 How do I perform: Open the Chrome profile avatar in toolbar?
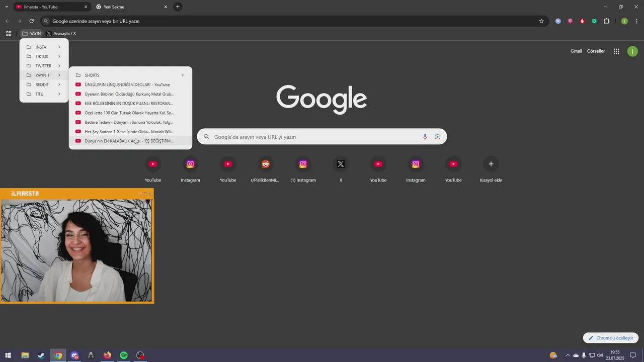coord(624,21)
